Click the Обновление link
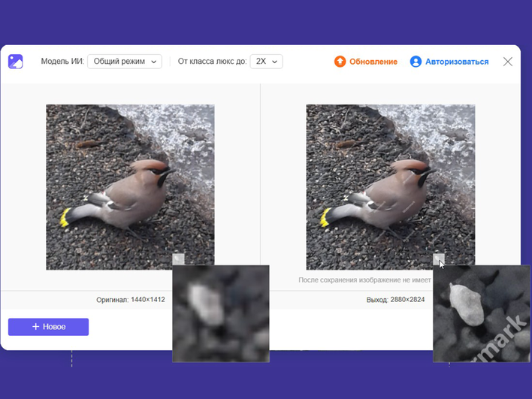Screen dimensions: 532x399 373,62
